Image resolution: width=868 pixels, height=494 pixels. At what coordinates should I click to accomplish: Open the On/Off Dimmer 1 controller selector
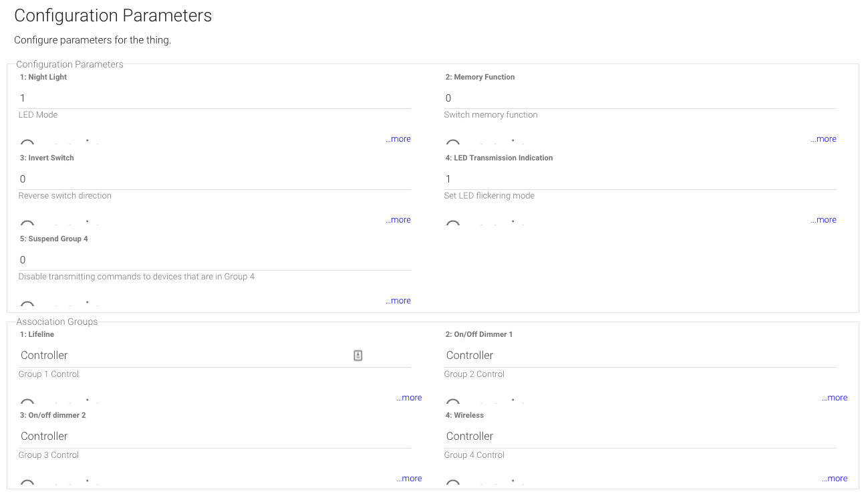pos(639,356)
